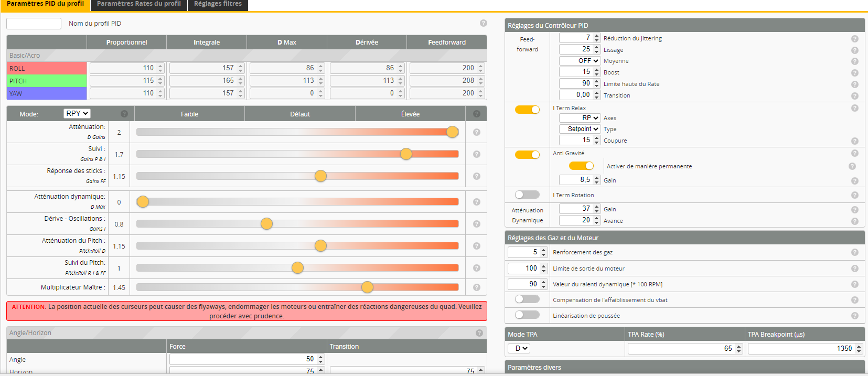
Task: Open the Réglages filtres tab
Action: click(218, 4)
